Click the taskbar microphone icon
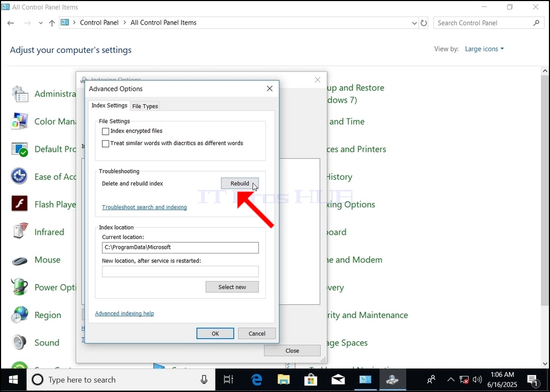Viewport: 550px width, 392px height. [x=204, y=379]
